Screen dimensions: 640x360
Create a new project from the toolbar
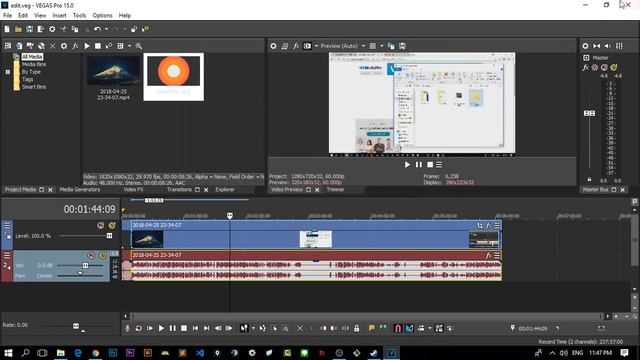point(7,29)
